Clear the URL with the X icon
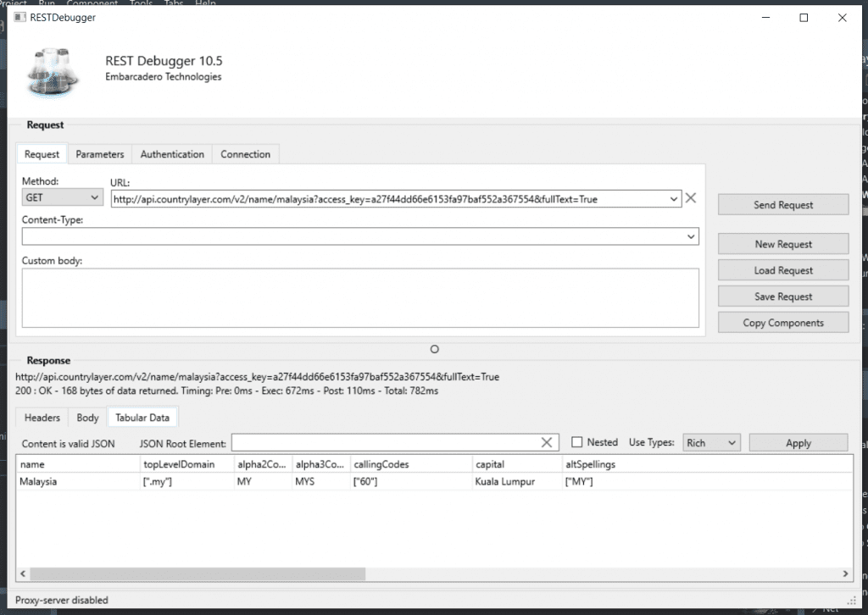The height and width of the screenshot is (615, 868). [690, 198]
